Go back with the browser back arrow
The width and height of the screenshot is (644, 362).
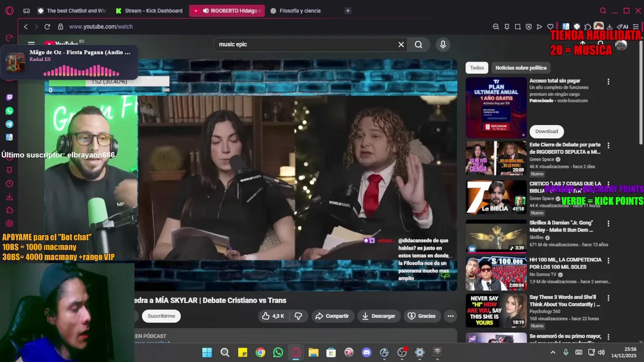[26, 27]
